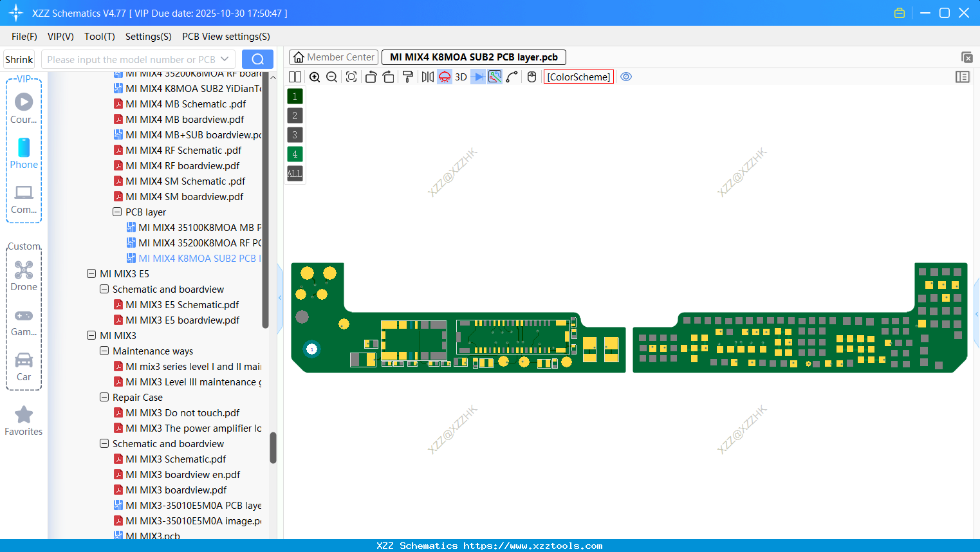Image resolution: width=980 pixels, height=552 pixels.
Task: Collapse the Repair Case tree node
Action: click(104, 397)
